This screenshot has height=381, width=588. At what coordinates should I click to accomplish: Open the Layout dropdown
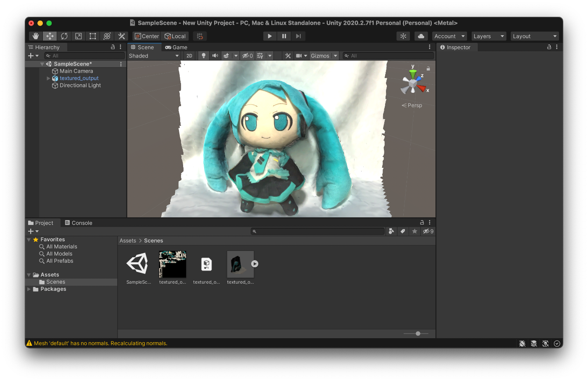point(535,36)
